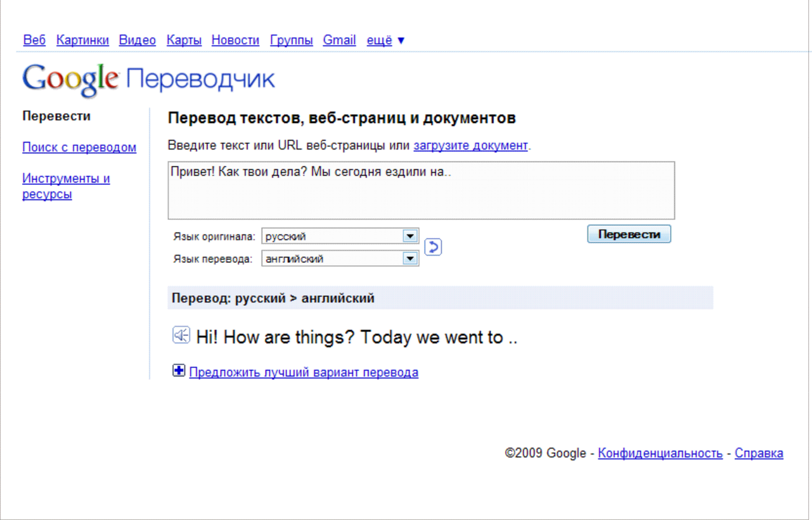Go to Картинки in top navigation
This screenshot has height=520, width=812.
coord(82,41)
